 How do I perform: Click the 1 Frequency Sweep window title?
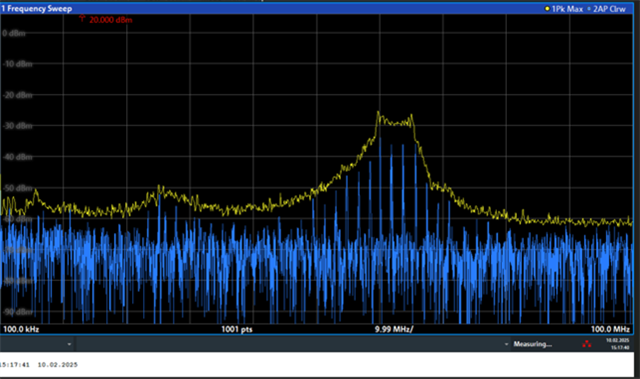pos(37,9)
